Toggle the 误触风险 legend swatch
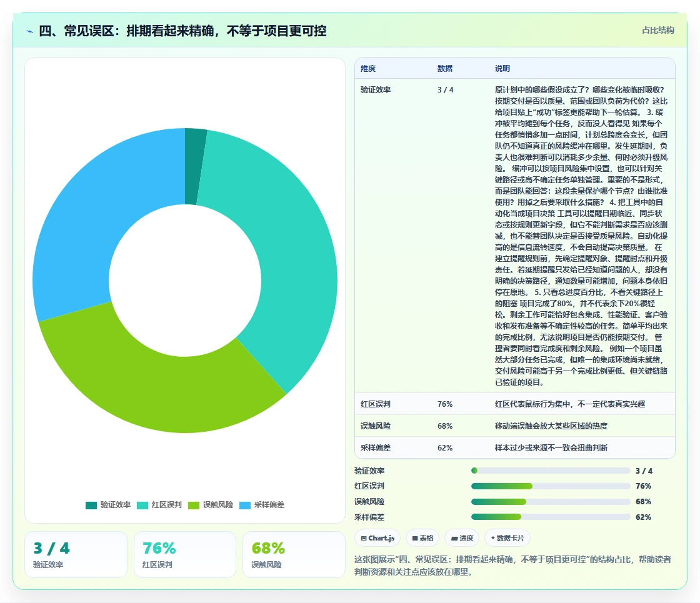 pyautogui.click(x=194, y=506)
